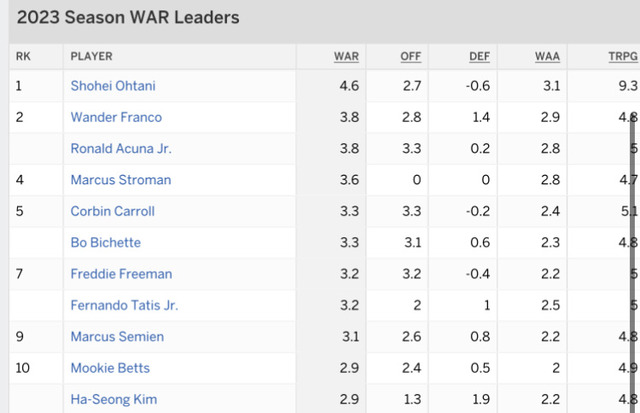Open Shohei Ohtani's player page
The image size is (640, 413).
click(113, 86)
